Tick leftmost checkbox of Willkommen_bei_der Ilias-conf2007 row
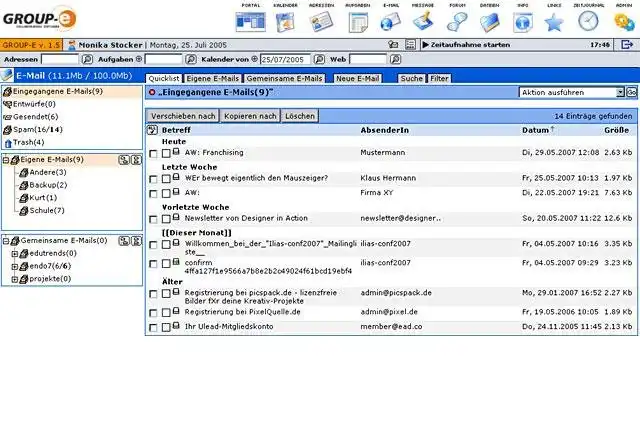640x426 pixels. tap(153, 245)
